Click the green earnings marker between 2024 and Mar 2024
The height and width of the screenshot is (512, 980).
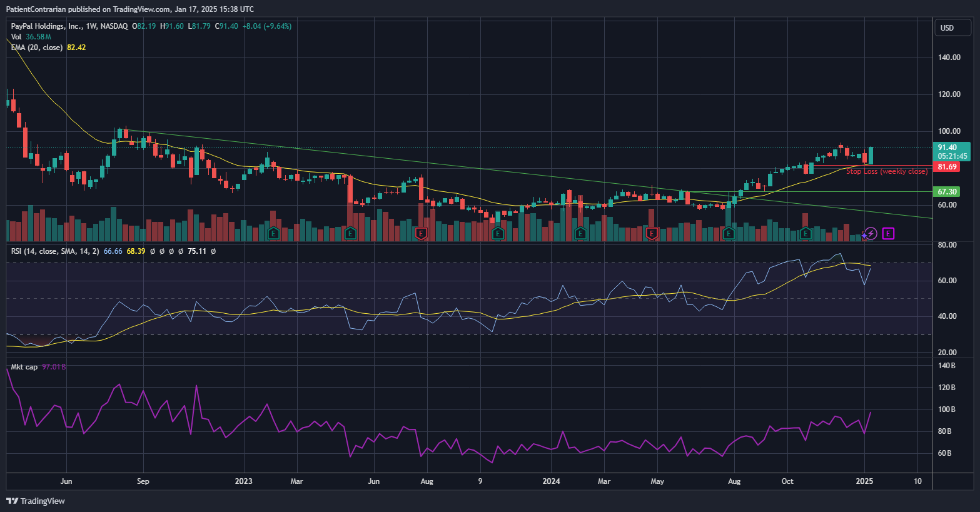point(580,234)
